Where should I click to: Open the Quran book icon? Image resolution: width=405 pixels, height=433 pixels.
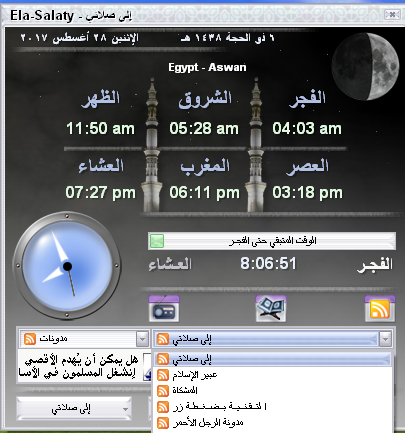click(x=271, y=308)
